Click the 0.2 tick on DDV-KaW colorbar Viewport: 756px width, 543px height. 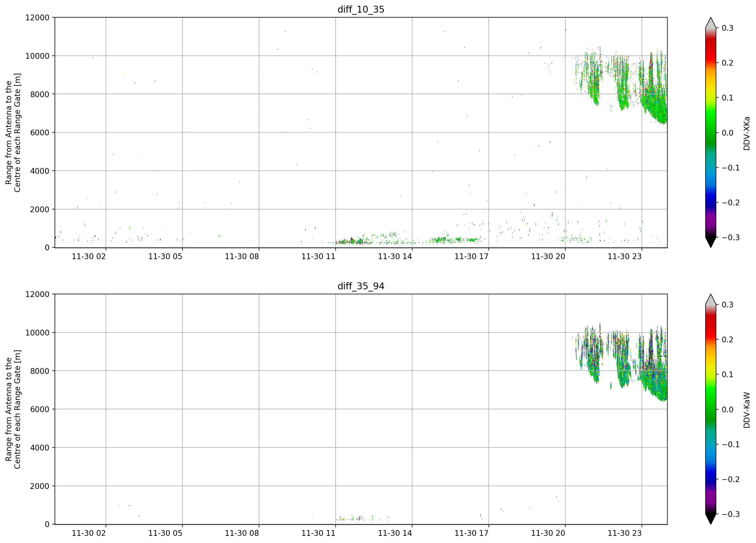[x=727, y=340]
